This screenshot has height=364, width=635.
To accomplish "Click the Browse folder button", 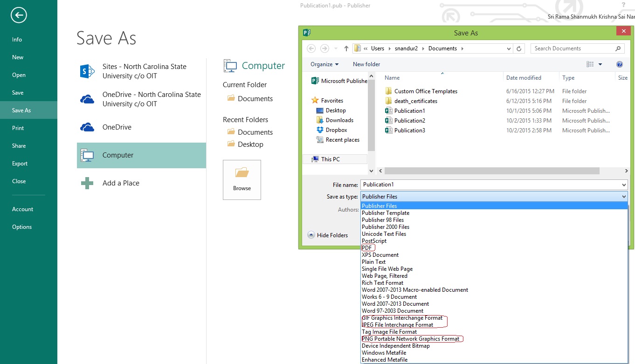I will click(242, 180).
